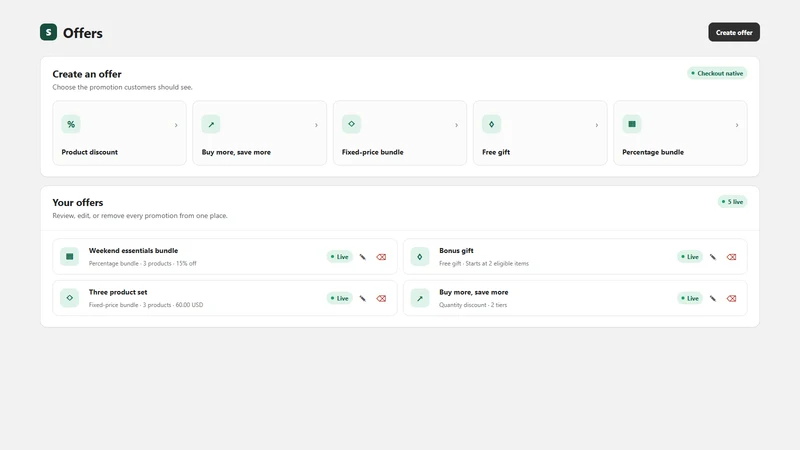Select the Fixed-price bundle label
800x450 pixels.
(x=372, y=152)
